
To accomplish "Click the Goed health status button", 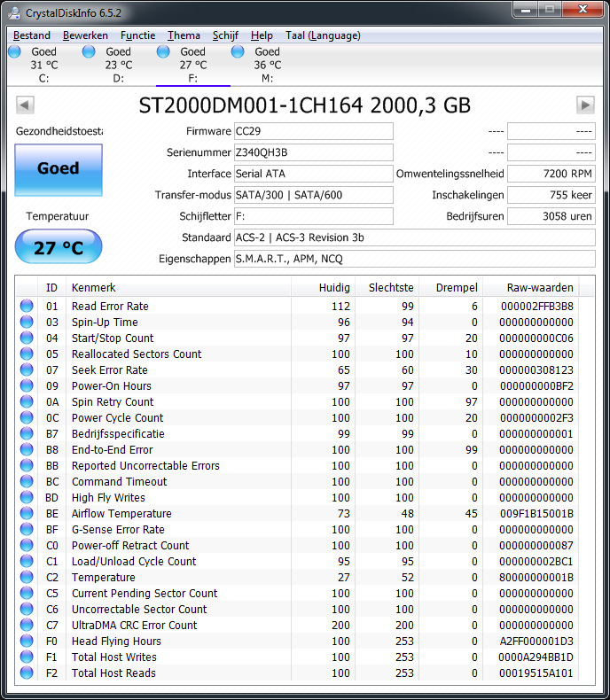I will [59, 169].
